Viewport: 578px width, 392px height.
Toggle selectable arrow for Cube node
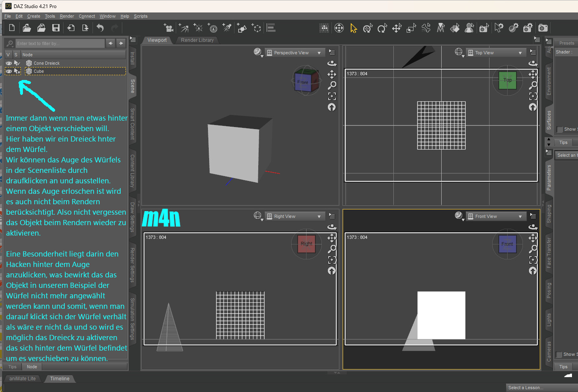[x=17, y=71]
